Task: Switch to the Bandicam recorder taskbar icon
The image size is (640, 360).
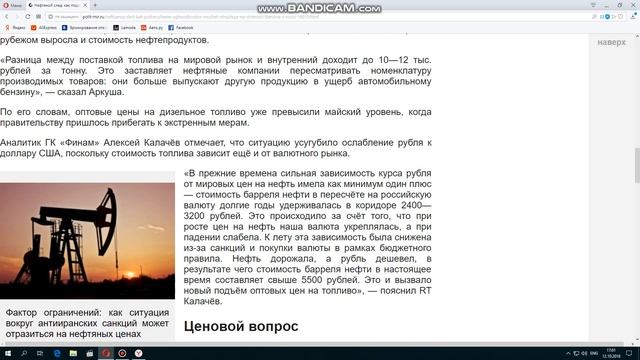Action: tap(122, 353)
